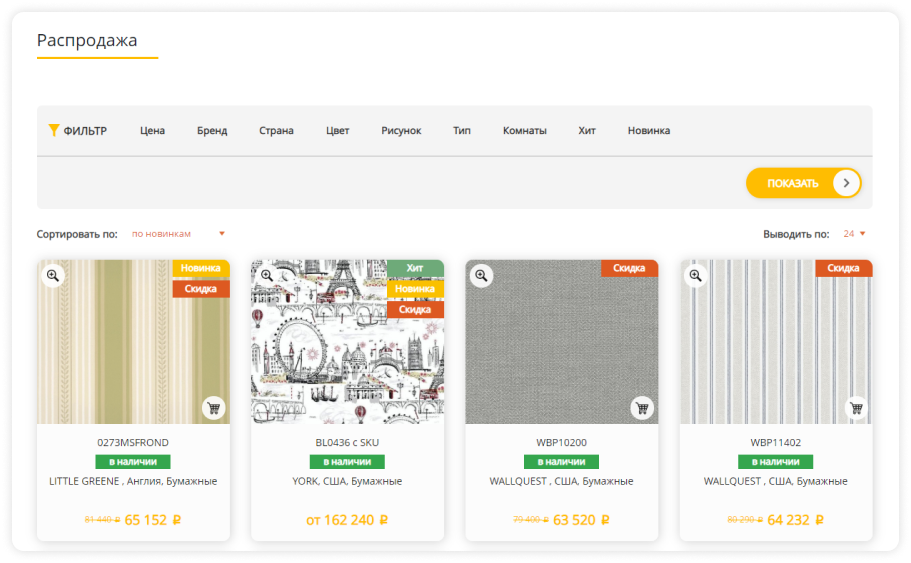Open the Цвет color filter
This screenshot has width=911, height=563.
(x=337, y=131)
